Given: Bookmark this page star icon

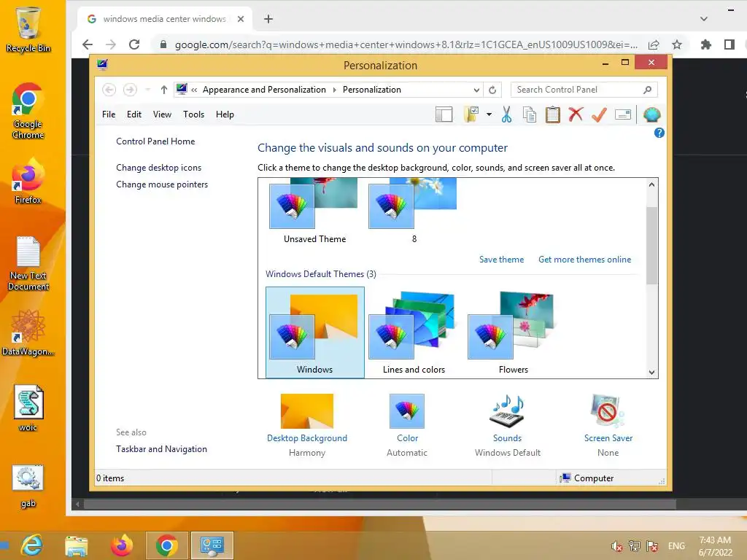Looking at the screenshot, I should click(676, 44).
